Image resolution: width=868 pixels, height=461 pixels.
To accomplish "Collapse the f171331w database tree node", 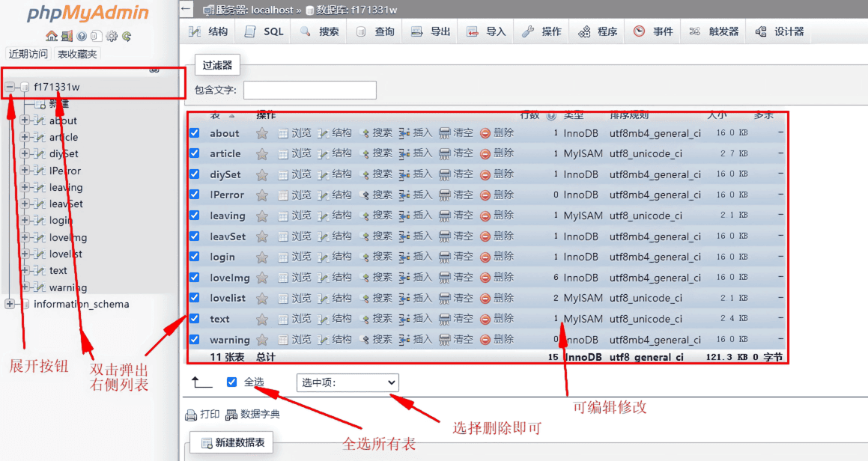I will coord(10,87).
